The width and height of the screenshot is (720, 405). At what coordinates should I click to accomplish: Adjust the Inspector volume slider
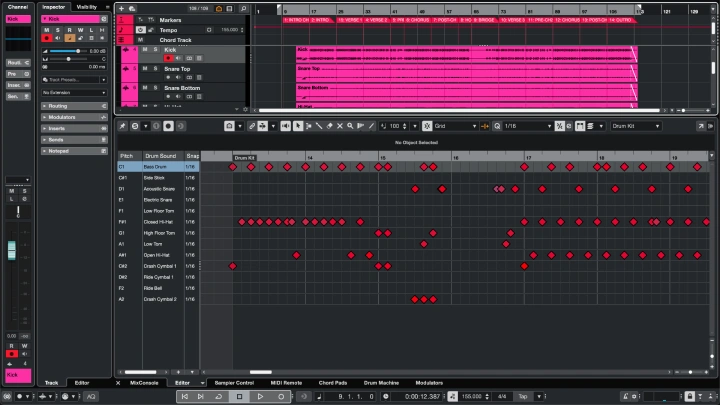68,51
